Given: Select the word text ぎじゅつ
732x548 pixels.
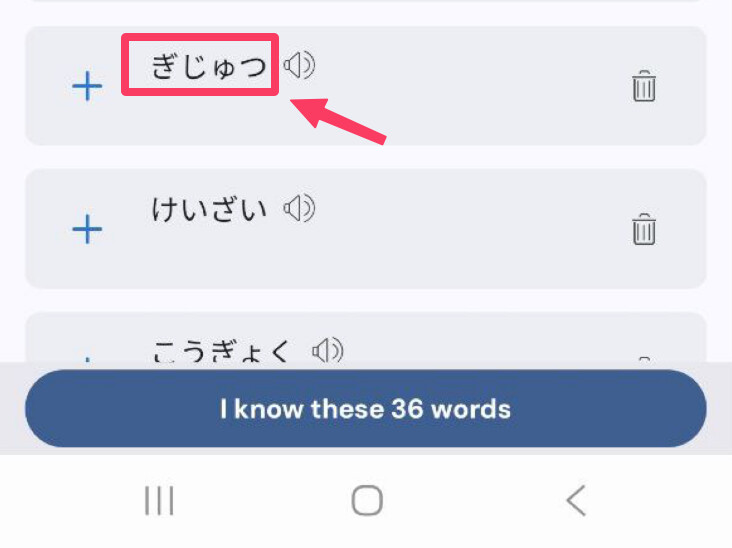Looking at the screenshot, I should (210, 67).
